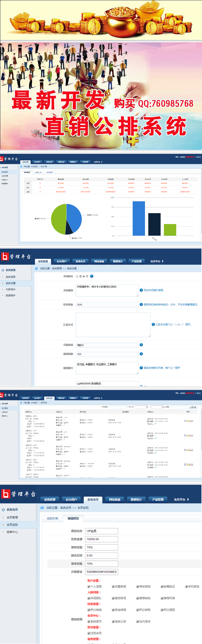This screenshot has height=644, width=202.
Task: Select the 编辑级别 tab
Action: [73, 518]
